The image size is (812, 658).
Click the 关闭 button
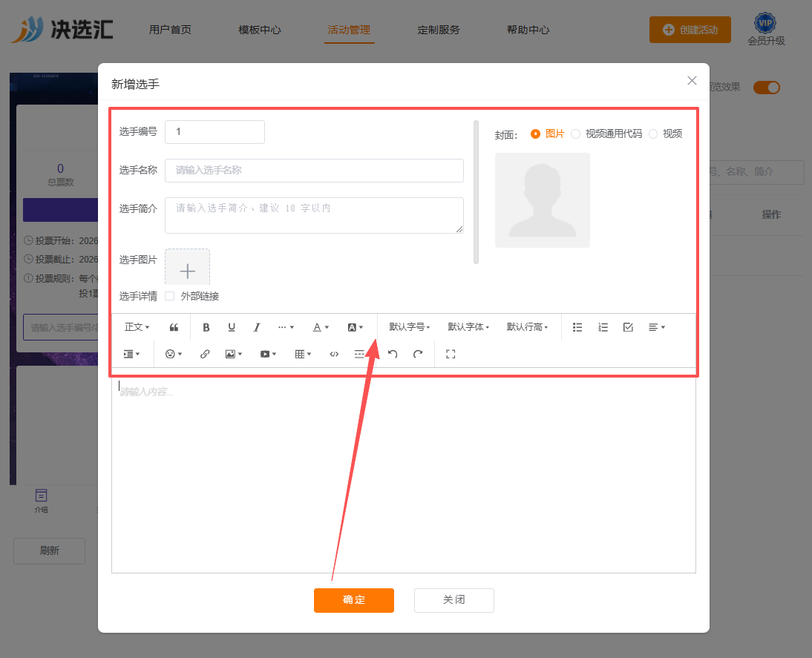click(x=454, y=600)
